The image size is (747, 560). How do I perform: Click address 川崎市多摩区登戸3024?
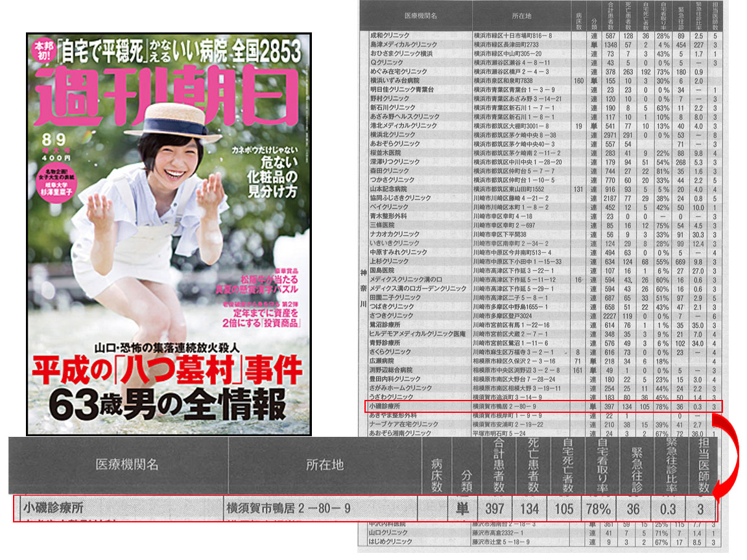(503, 316)
